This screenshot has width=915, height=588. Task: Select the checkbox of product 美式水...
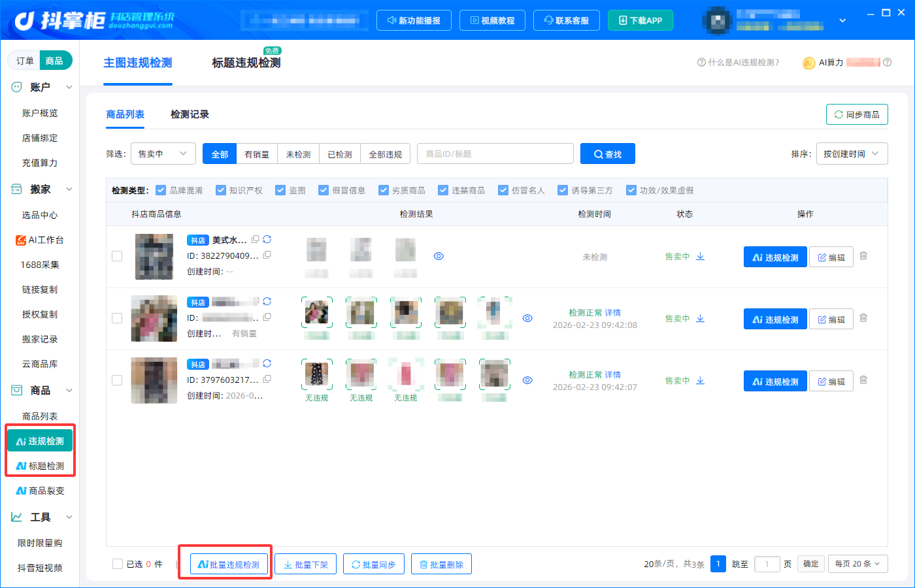(117, 256)
